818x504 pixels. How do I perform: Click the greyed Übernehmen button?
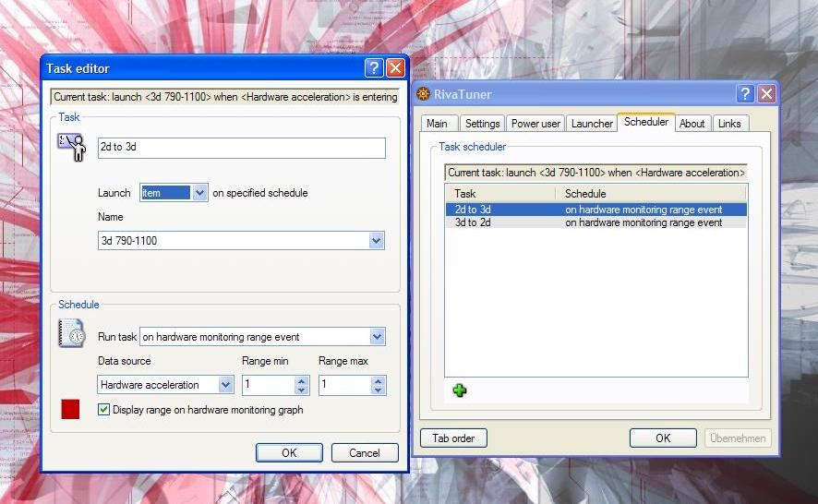(x=738, y=438)
